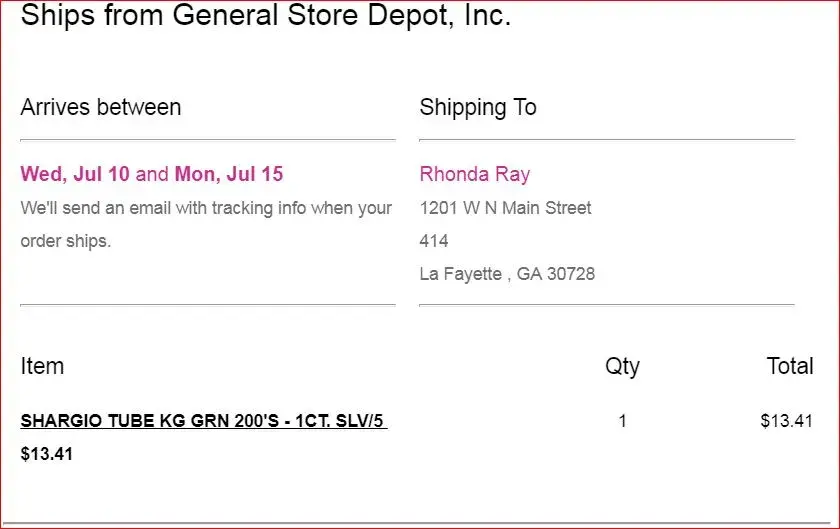Click the bold $13.41 price below item name
Screen dimensions: 840x529
tap(47, 454)
